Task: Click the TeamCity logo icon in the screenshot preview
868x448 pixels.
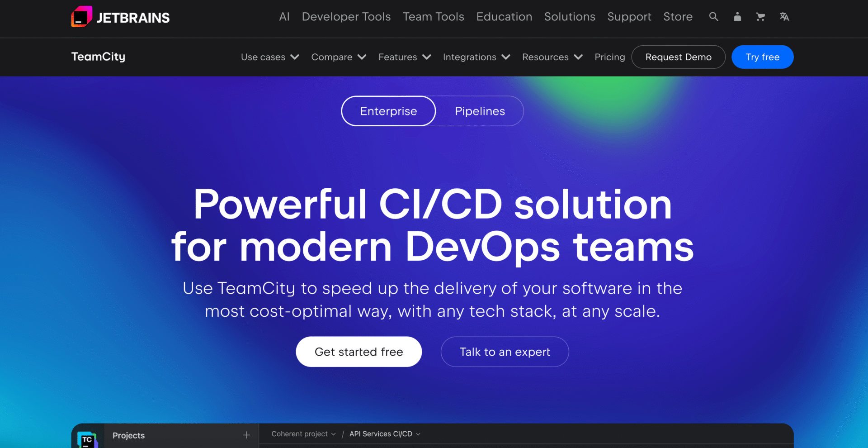Action: pyautogui.click(x=88, y=439)
